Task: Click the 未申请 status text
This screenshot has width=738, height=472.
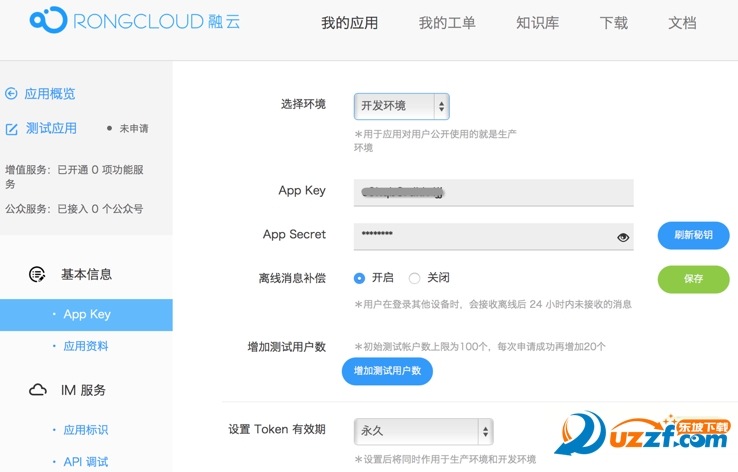Action: 134,128
